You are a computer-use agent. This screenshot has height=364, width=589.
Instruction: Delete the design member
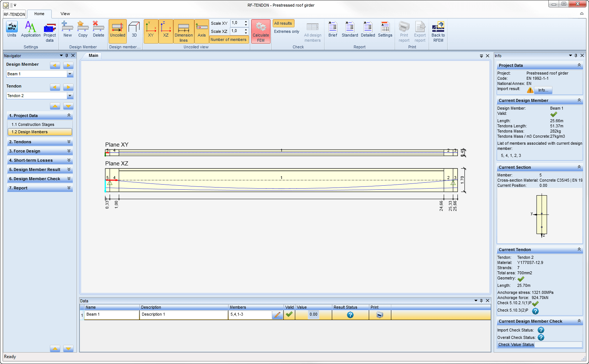[x=98, y=29]
